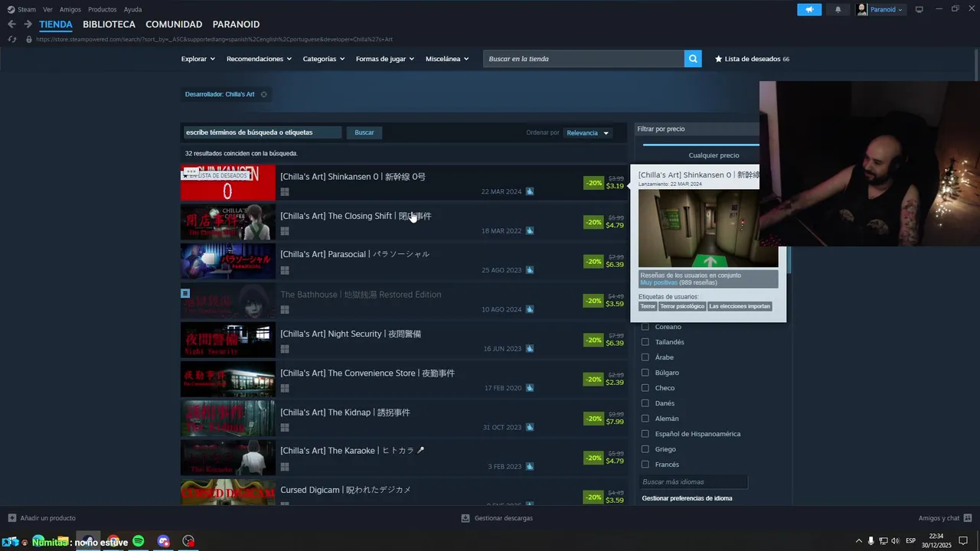
Task: Open Gestionar descargas at the bottom bar
Action: tap(497, 518)
